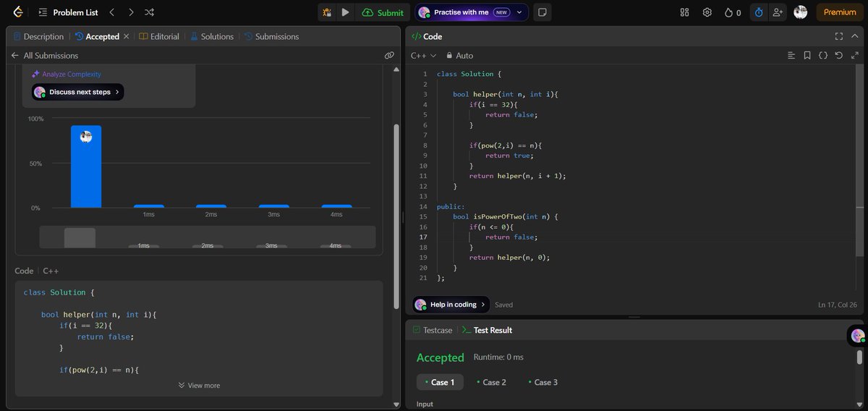Image resolution: width=868 pixels, height=411 pixels.
Task: Click the runtime range slider handle
Action: point(80,237)
